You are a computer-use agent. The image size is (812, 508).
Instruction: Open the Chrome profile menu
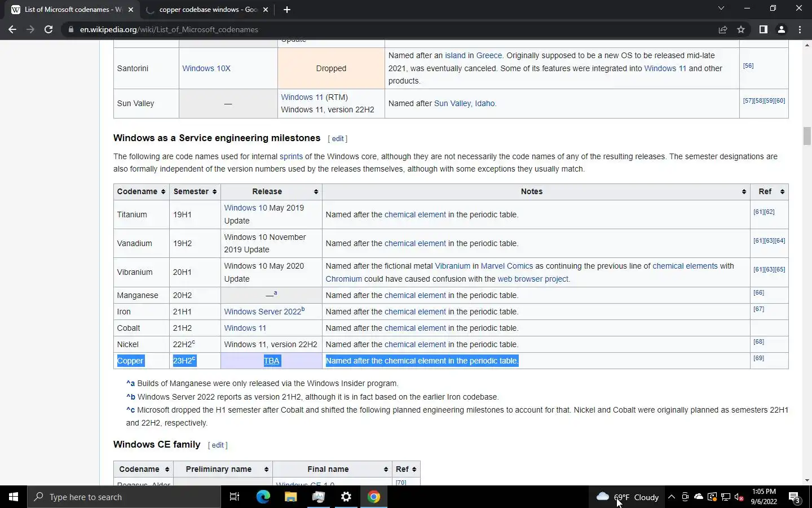[x=782, y=29]
